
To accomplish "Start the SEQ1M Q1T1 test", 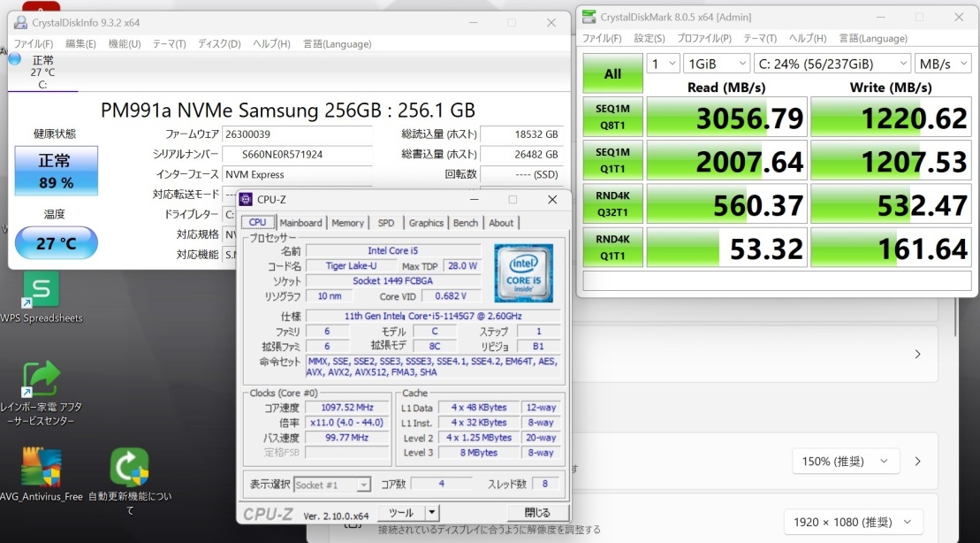I will [x=613, y=160].
